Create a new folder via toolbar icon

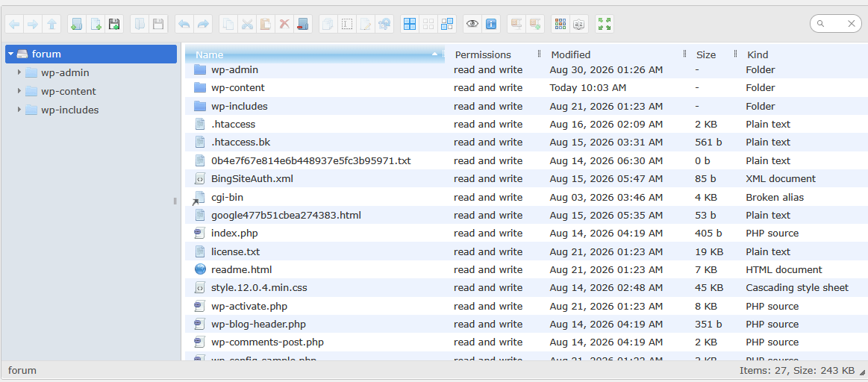click(x=77, y=24)
